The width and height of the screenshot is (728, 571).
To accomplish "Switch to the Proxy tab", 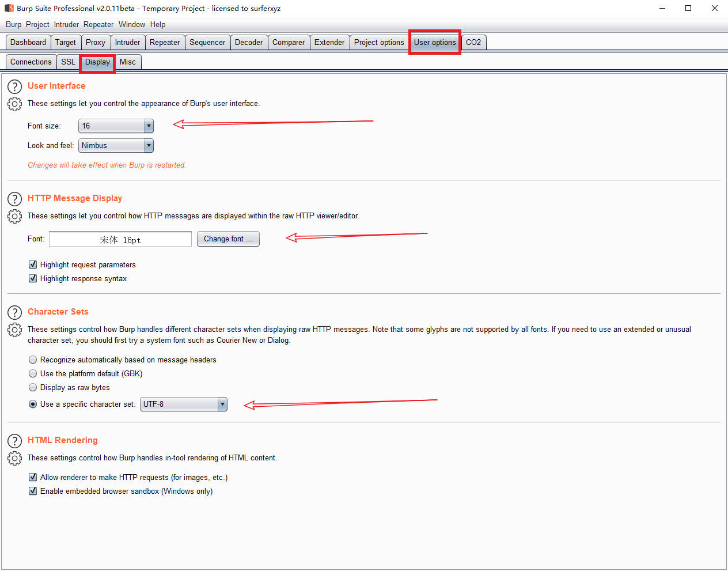I will (x=96, y=42).
